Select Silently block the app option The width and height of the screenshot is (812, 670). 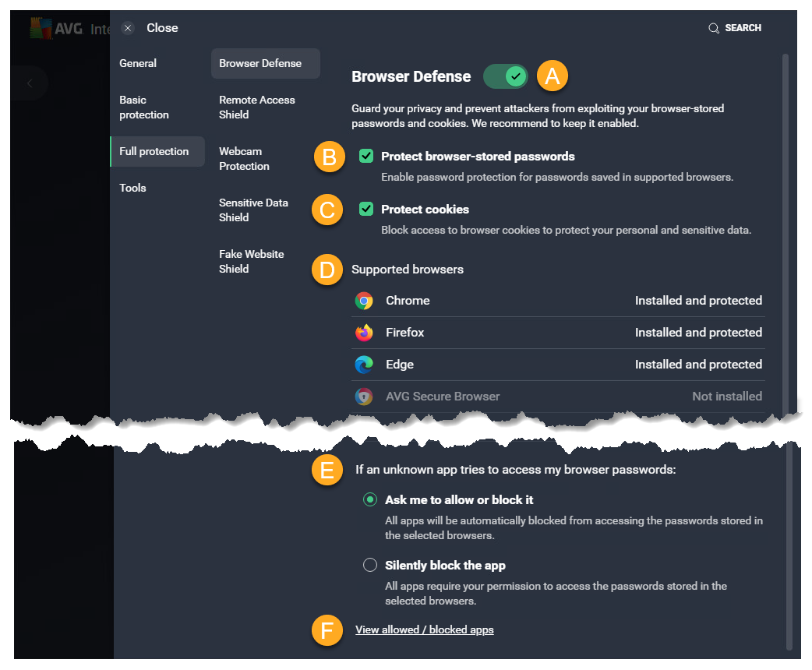click(x=370, y=566)
